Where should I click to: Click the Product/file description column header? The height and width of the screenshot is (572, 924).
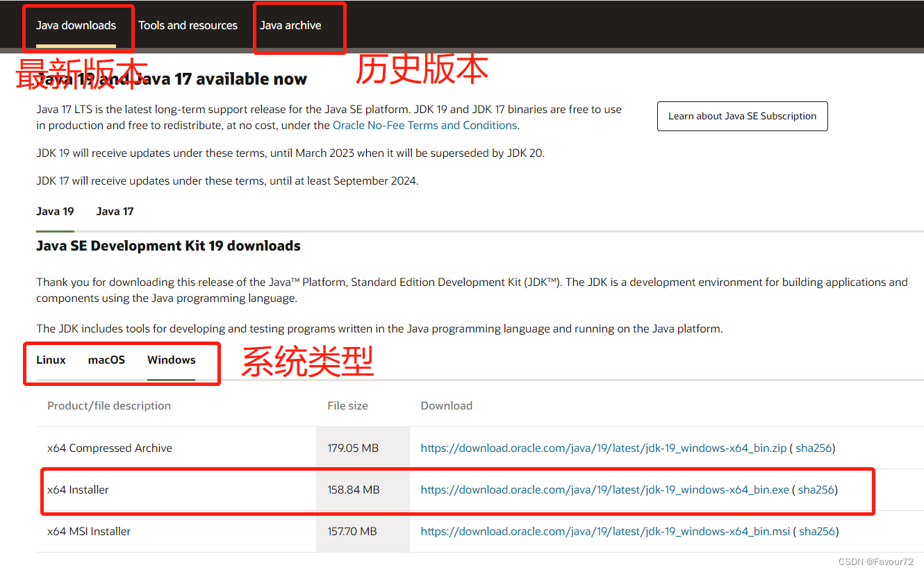[x=109, y=405]
